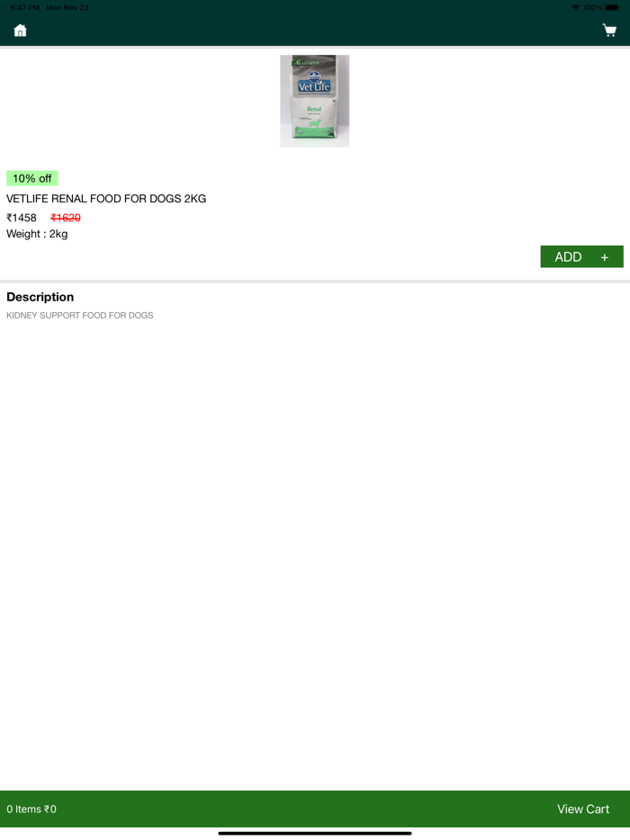Tap the Description heading

(40, 297)
